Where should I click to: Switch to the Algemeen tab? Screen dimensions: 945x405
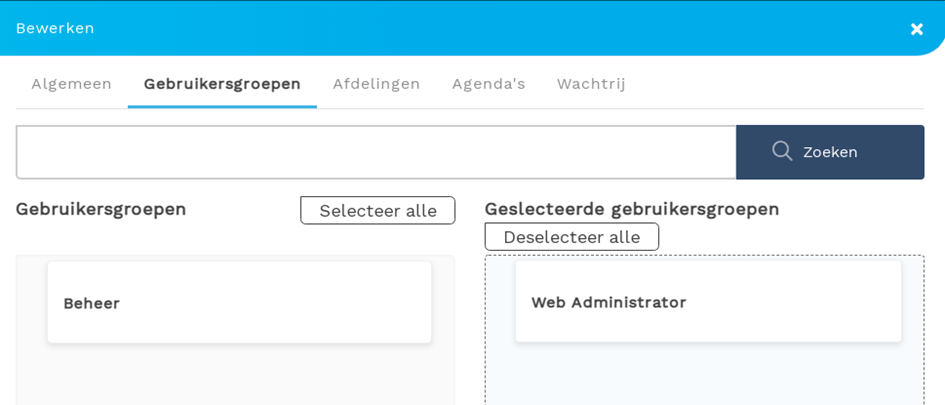coord(71,84)
